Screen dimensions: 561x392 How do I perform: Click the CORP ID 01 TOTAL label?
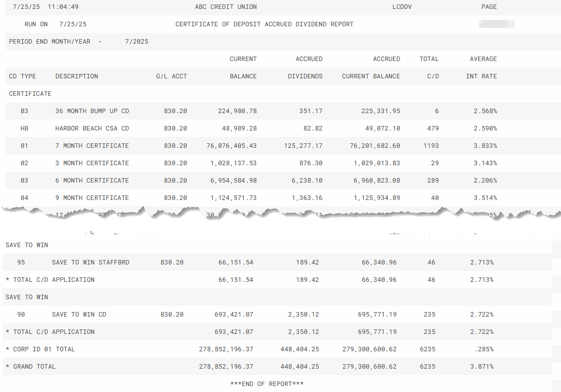[40, 349]
